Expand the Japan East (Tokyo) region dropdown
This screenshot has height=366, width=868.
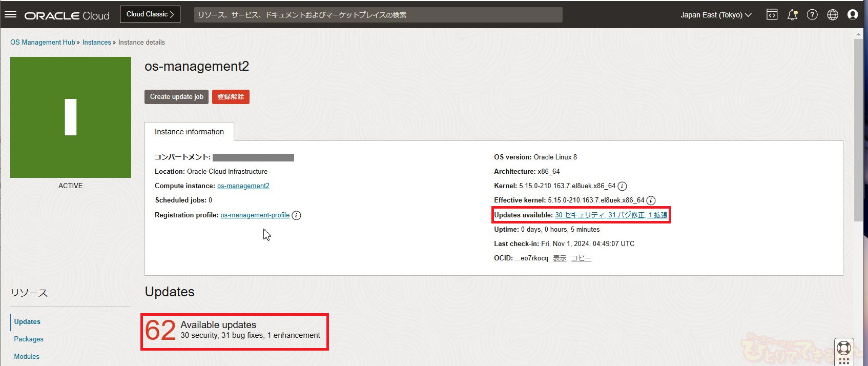tap(716, 15)
